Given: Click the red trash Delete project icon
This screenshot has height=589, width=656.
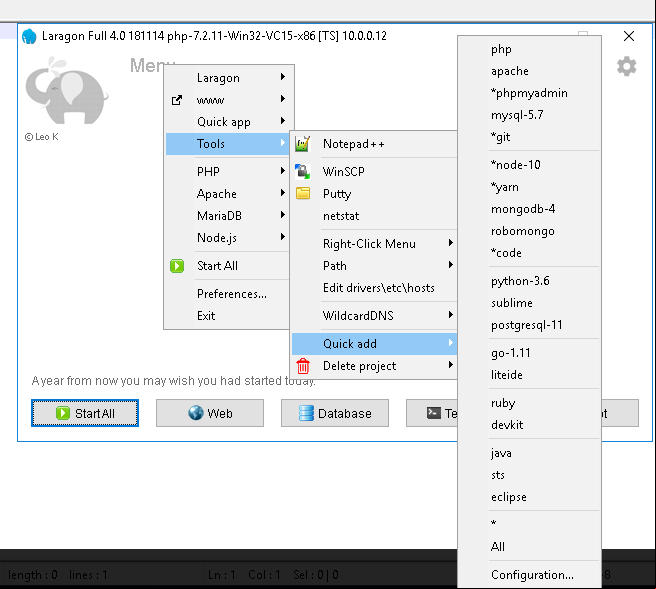Looking at the screenshot, I should point(303,366).
